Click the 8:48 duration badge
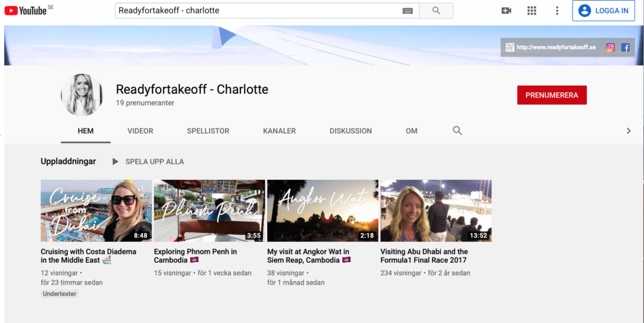The width and height of the screenshot is (644, 323). coord(141,236)
